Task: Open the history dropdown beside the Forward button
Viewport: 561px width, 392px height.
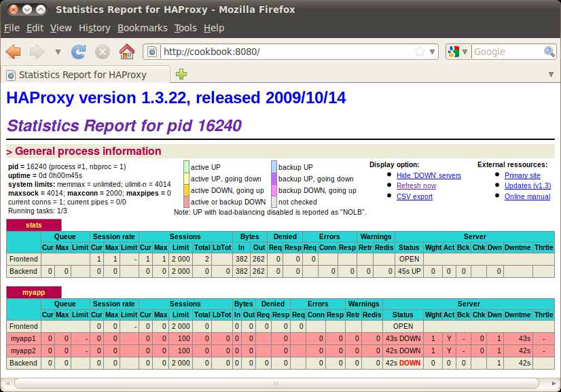Action: tap(58, 52)
